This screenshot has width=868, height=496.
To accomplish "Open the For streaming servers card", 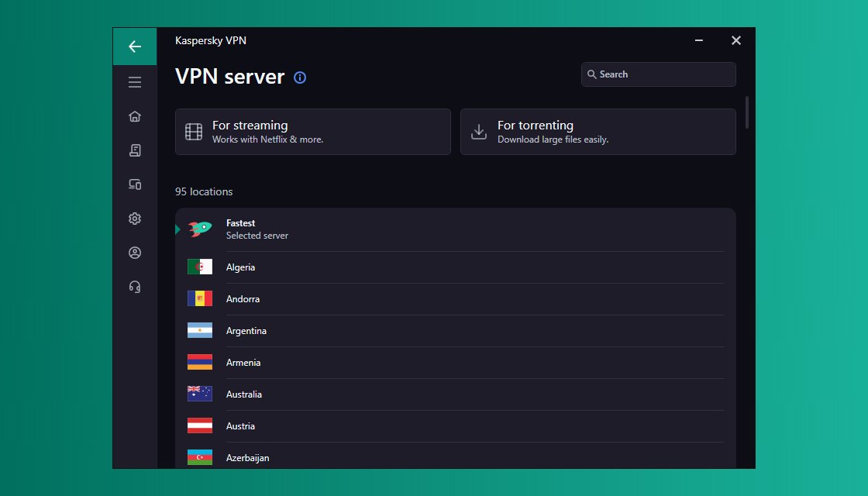I will coord(313,132).
